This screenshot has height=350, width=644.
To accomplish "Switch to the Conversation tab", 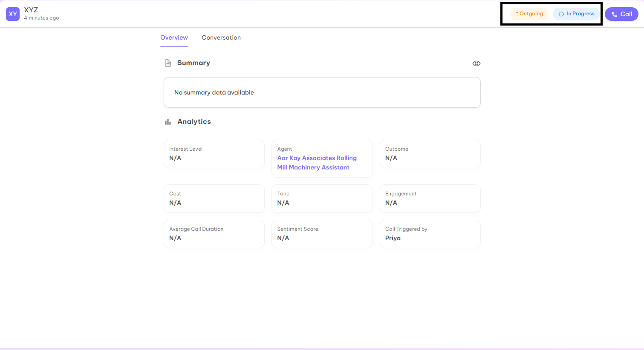I will (221, 37).
